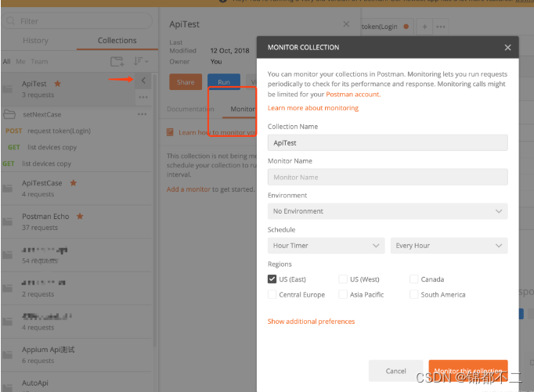Screen dimensions: 534x392
Task: Close the Monitor Collection dialog
Action: point(507,48)
